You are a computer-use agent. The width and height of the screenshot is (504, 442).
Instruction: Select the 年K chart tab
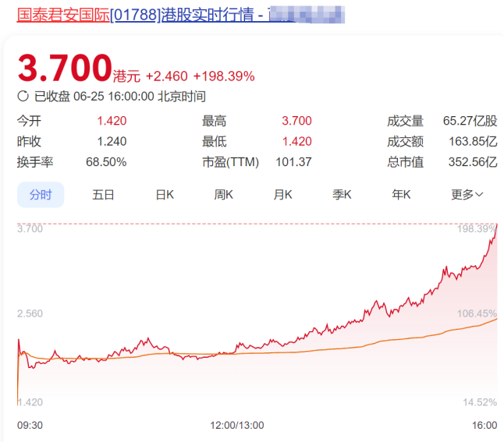[401, 195]
